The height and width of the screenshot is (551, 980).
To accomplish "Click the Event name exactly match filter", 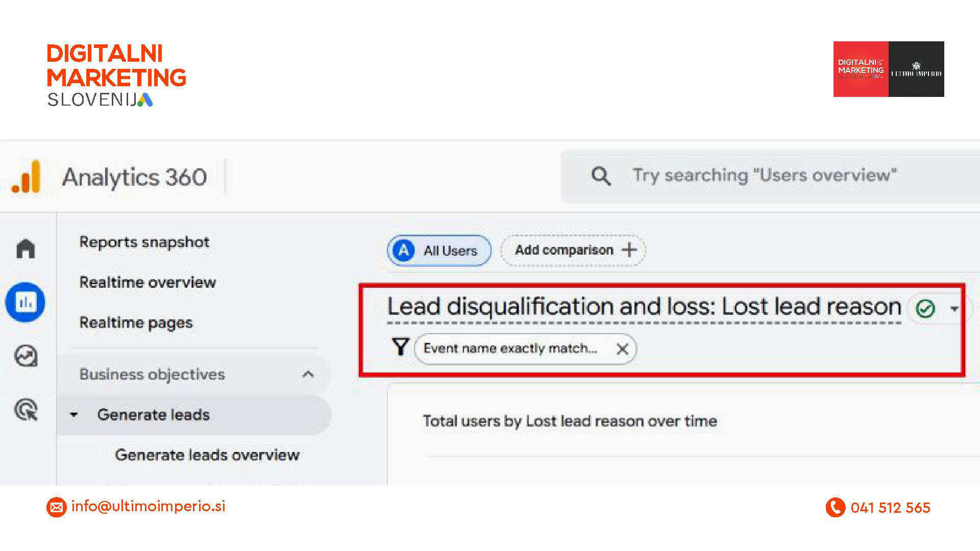I will 510,348.
